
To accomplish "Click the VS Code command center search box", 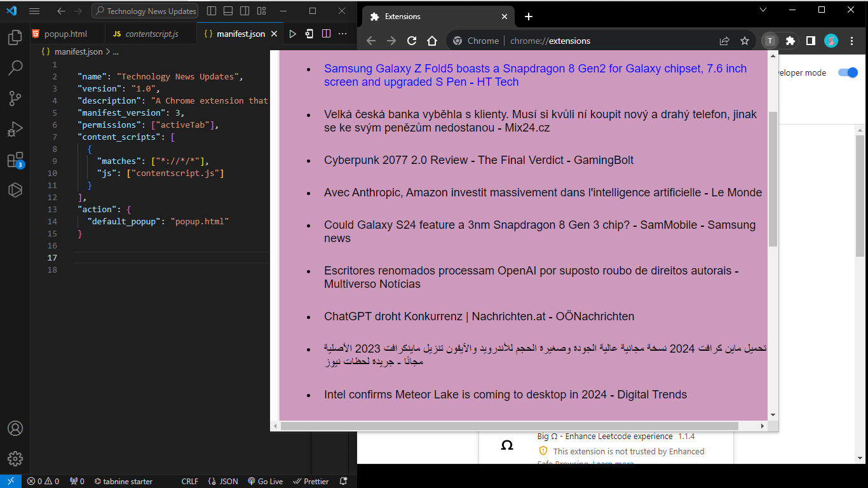I will pyautogui.click(x=145, y=11).
